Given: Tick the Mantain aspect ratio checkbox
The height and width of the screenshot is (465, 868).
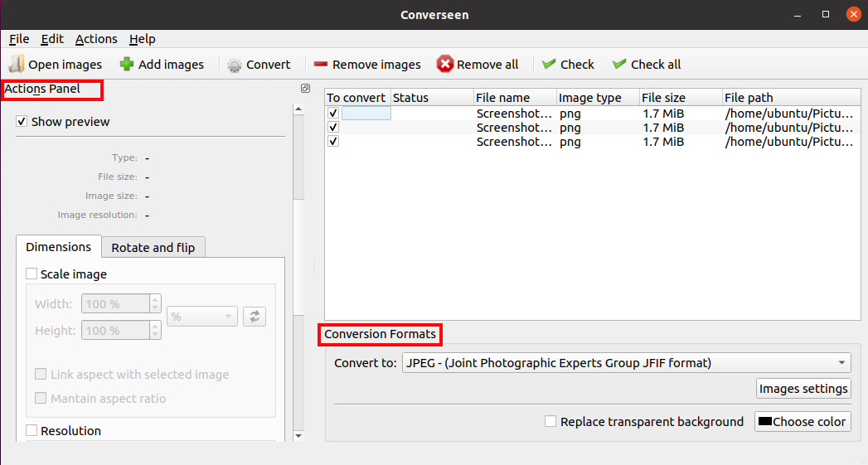Looking at the screenshot, I should point(41,398).
